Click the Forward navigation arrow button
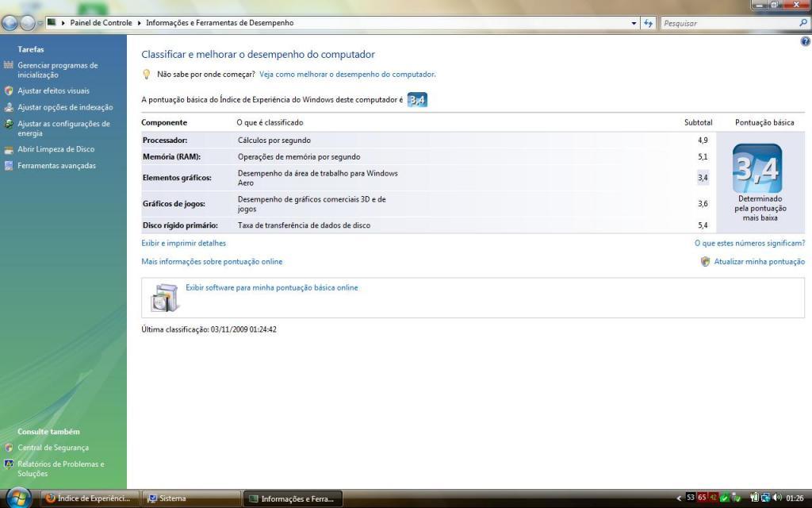 click(x=27, y=23)
